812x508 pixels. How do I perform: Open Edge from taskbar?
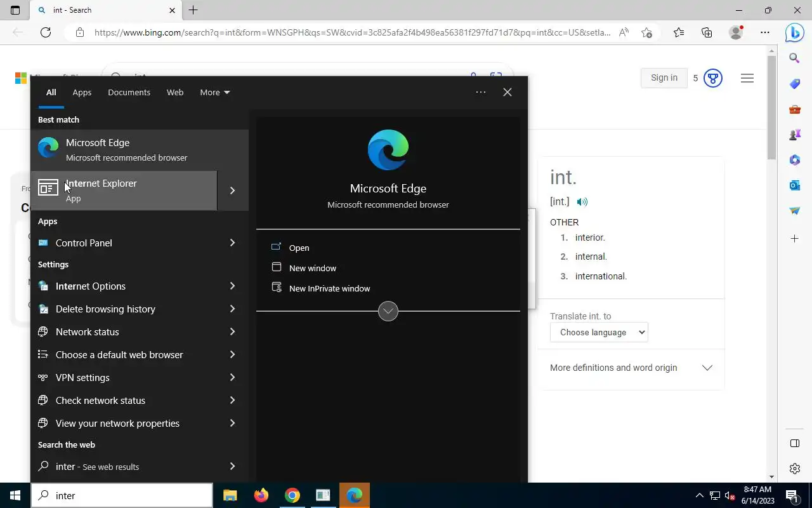click(x=354, y=495)
